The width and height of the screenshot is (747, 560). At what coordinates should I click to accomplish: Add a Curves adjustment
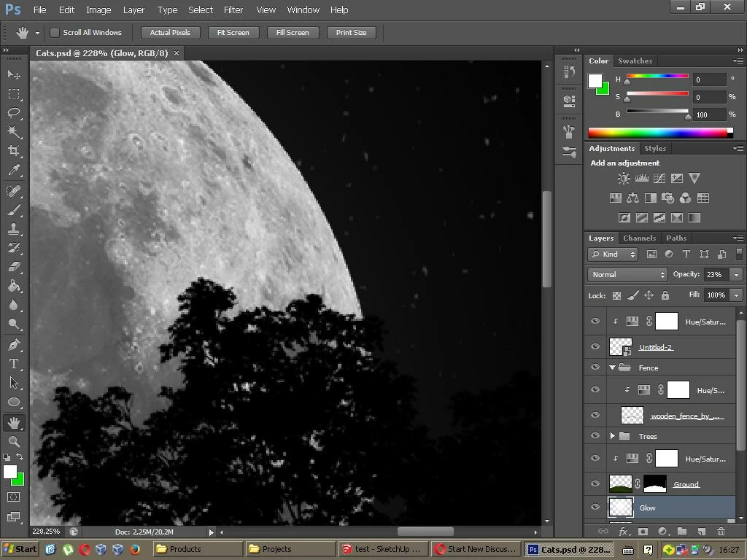(659, 179)
